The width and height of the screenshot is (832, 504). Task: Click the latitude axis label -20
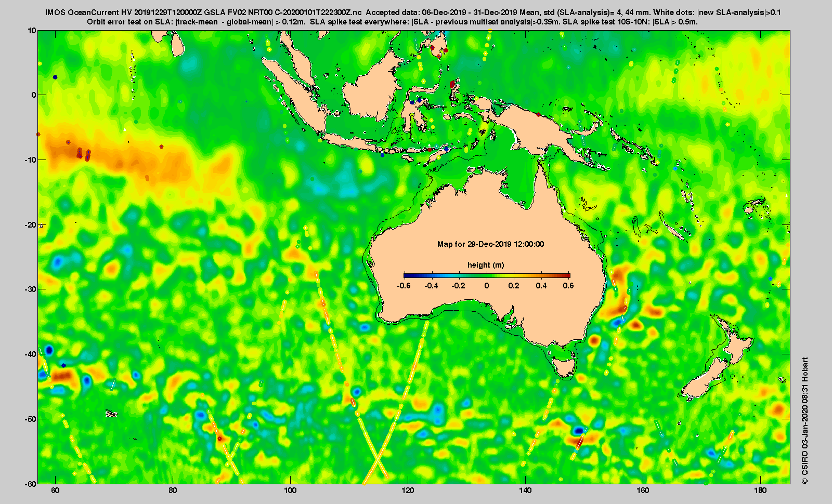[x=31, y=225]
